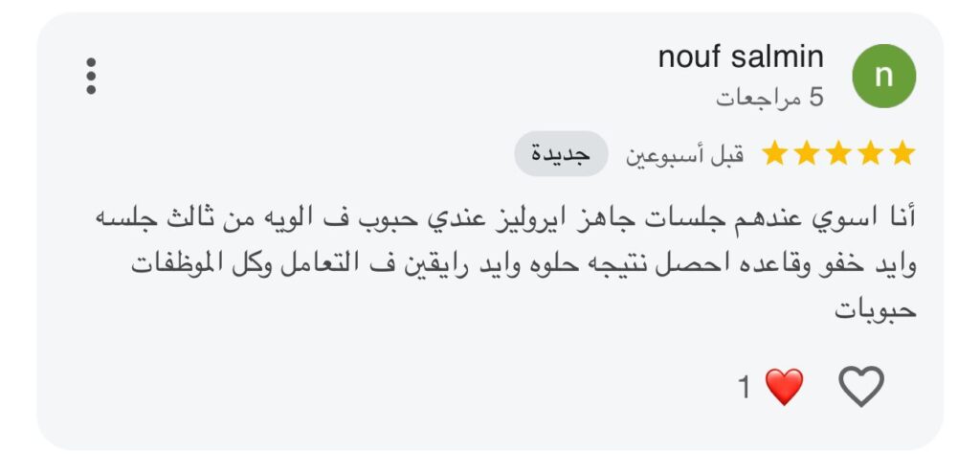
Task: Open nouf salmin's reviewer profile
Action: tap(741, 57)
